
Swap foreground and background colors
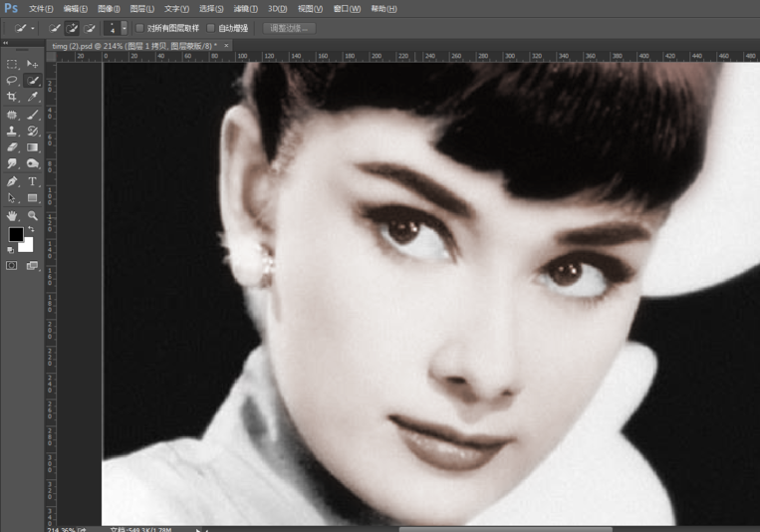[x=31, y=228]
